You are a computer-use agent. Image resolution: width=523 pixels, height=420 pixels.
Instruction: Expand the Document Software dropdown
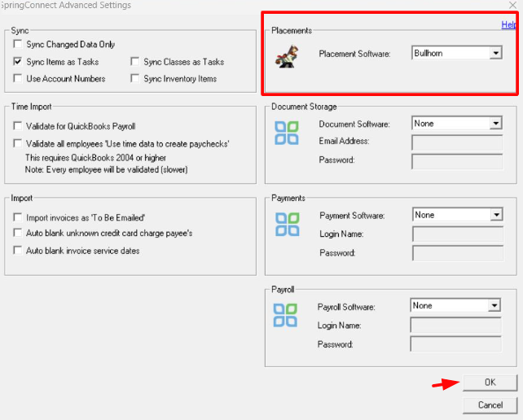coord(494,124)
